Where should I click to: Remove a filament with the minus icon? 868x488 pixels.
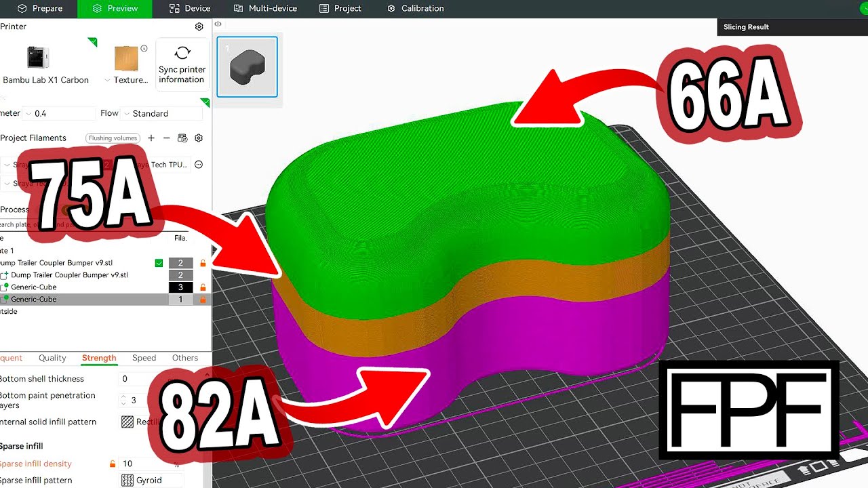tap(167, 138)
